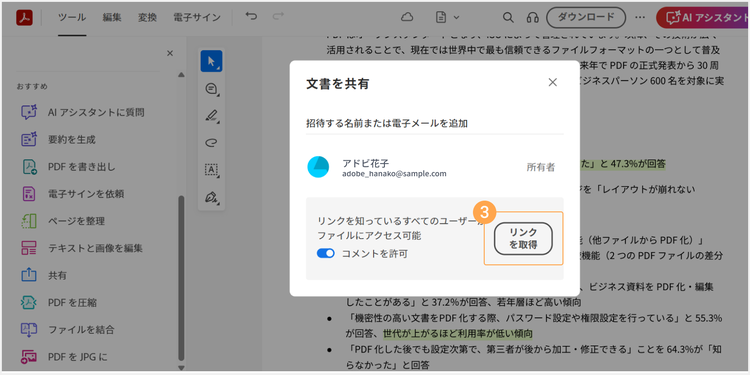Click the undo arrow icon
The height and width of the screenshot is (375, 750).
(x=251, y=17)
